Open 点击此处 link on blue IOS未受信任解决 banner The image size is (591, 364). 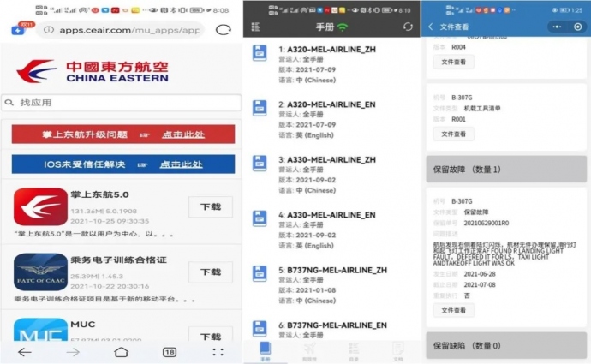click(181, 164)
